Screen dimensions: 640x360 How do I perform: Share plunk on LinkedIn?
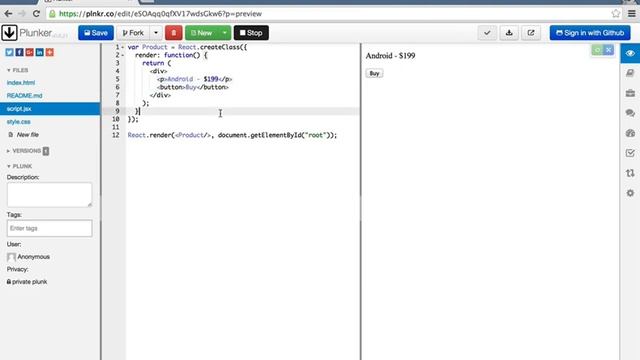(x=40, y=52)
